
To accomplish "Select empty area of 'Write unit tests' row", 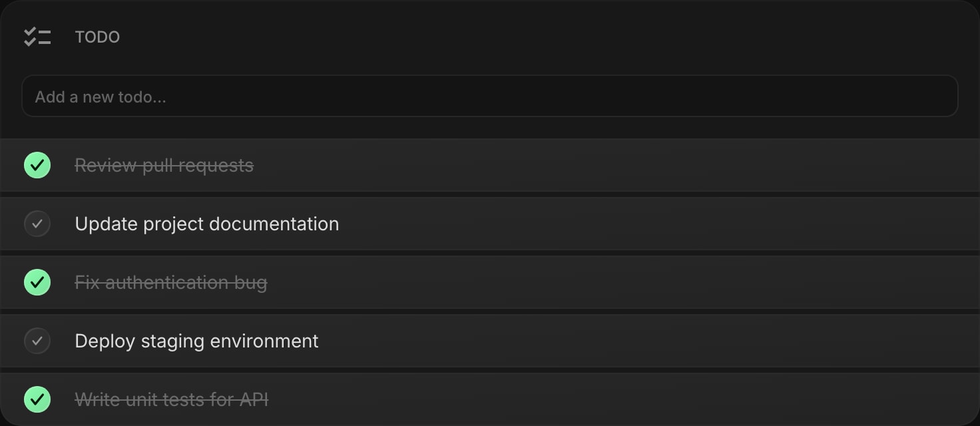I will tap(619, 399).
